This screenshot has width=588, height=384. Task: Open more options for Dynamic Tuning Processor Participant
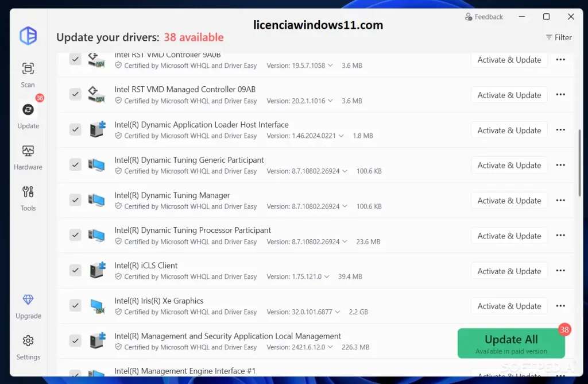point(560,235)
